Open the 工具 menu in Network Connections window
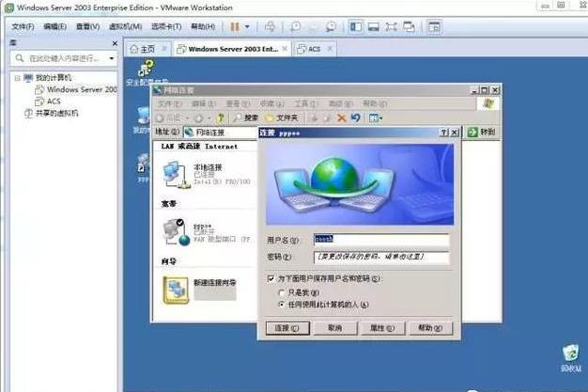Image resolution: width=588 pixels, height=392 pixels. (306, 103)
